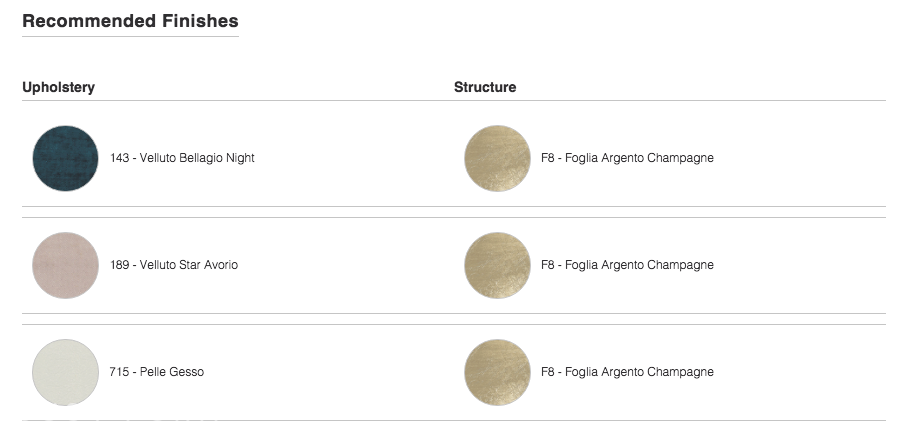
Task: Choose the Pelle Gesso off-white swatch
Action: click(x=65, y=372)
